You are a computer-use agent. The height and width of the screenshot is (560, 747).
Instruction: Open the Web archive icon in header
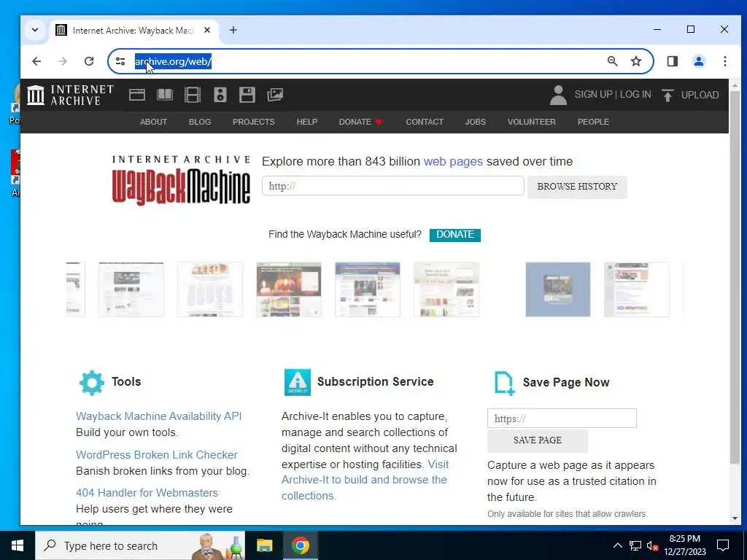pyautogui.click(x=136, y=95)
